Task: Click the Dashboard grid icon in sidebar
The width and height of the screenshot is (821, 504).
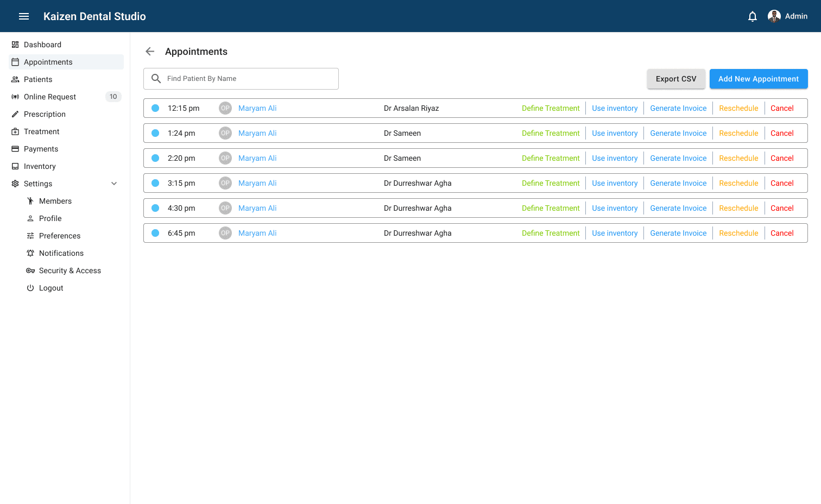Action: point(15,45)
